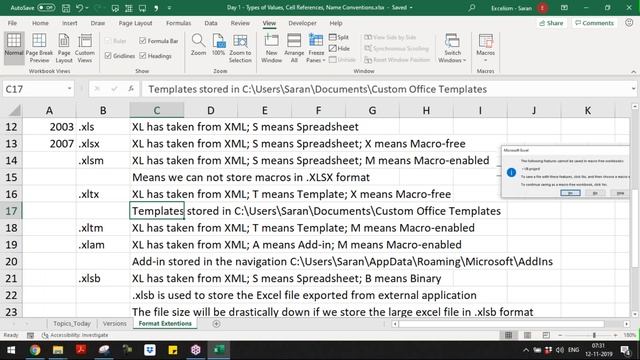Select the column C header
The image size is (640, 360).
coord(157,110)
